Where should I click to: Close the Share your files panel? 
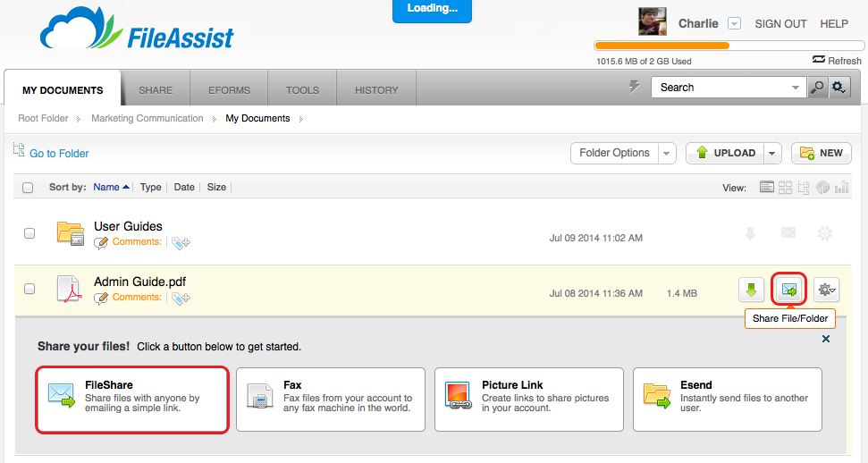(x=825, y=339)
